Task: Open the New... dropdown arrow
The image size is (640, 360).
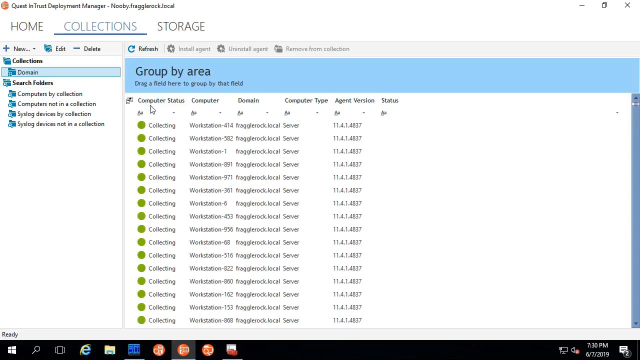Action: (34, 49)
